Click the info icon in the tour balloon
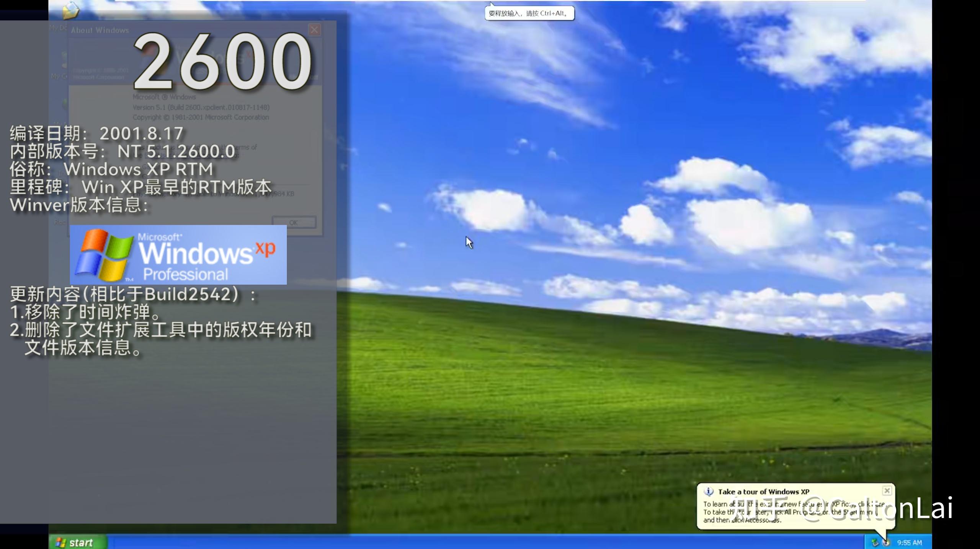This screenshot has height=549, width=980. click(x=709, y=491)
